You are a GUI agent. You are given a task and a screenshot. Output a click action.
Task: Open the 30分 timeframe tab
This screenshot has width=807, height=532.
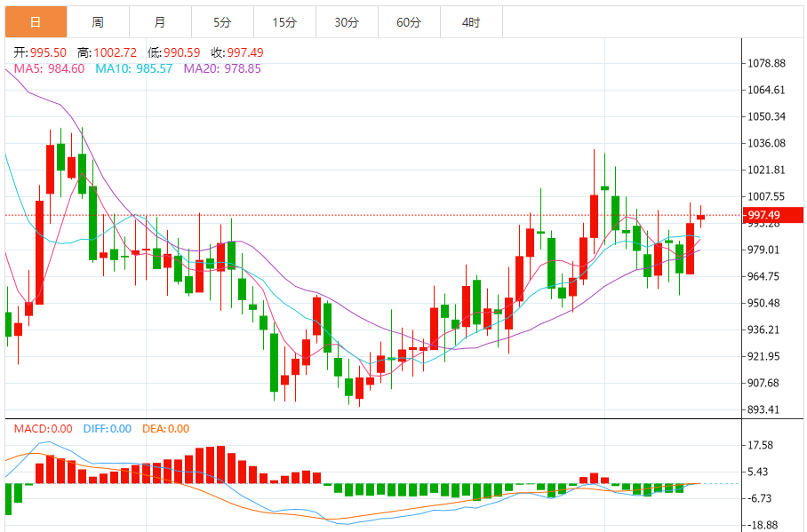(x=347, y=22)
